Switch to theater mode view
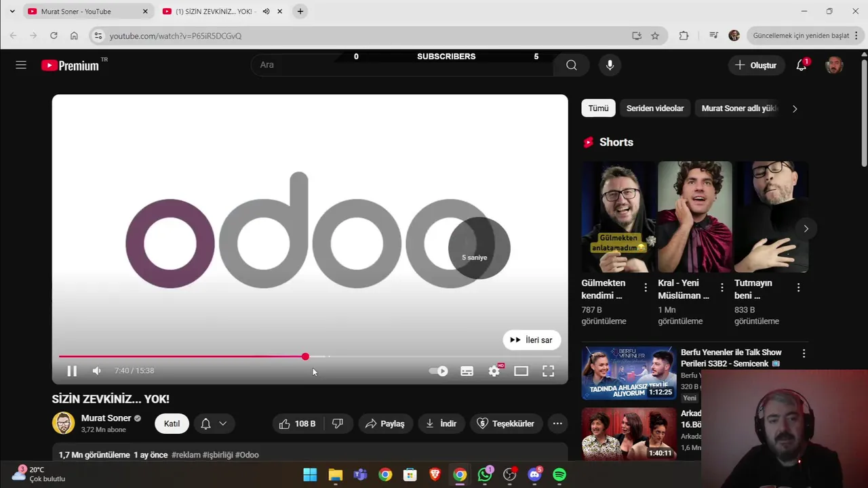 (521, 371)
